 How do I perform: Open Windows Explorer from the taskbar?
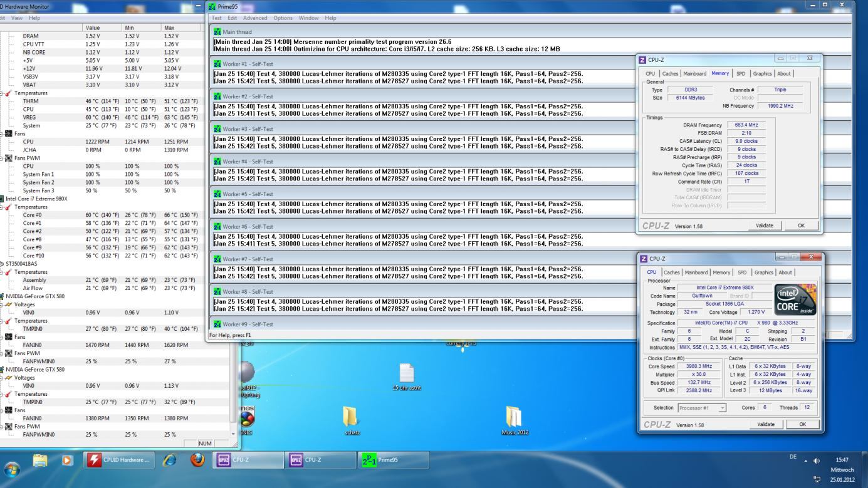pos(41,460)
